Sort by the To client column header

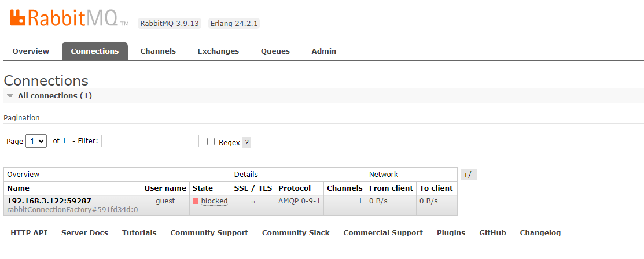436,188
